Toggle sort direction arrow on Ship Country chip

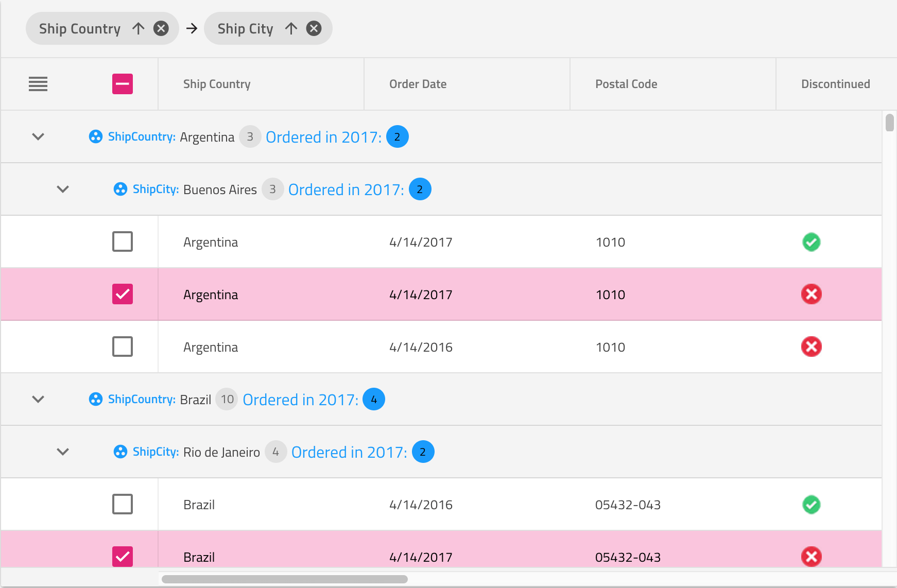(x=138, y=28)
